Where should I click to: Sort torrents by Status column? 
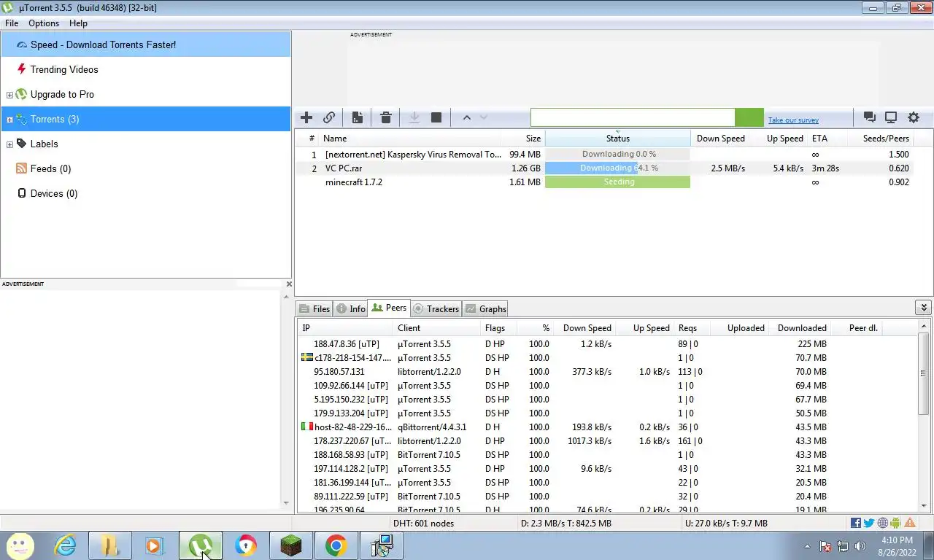617,138
